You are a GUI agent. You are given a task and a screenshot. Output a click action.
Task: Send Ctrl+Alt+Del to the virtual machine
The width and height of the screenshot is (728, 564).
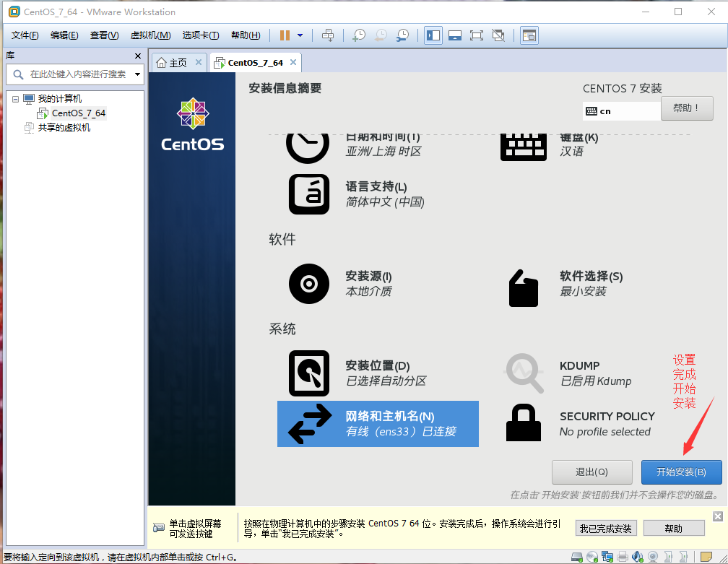point(328,35)
